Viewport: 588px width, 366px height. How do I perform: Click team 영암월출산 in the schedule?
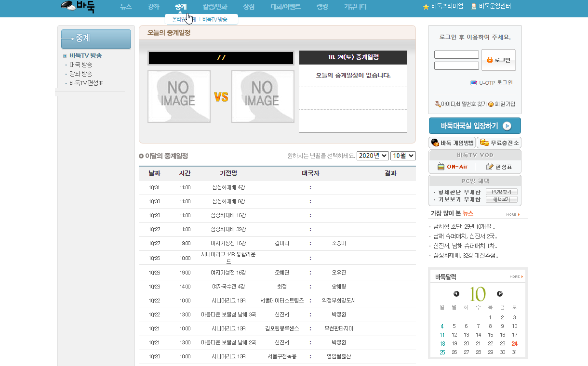[339, 356]
